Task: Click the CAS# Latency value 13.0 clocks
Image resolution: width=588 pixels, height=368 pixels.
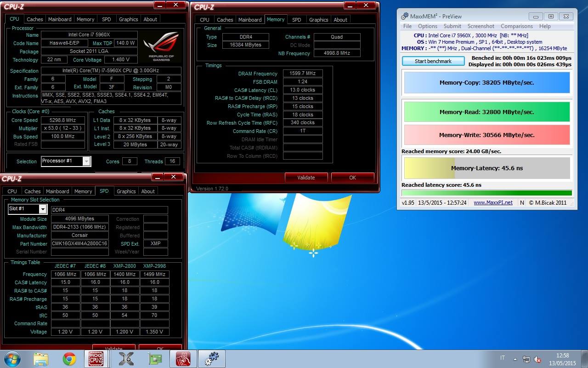Action: click(x=303, y=90)
